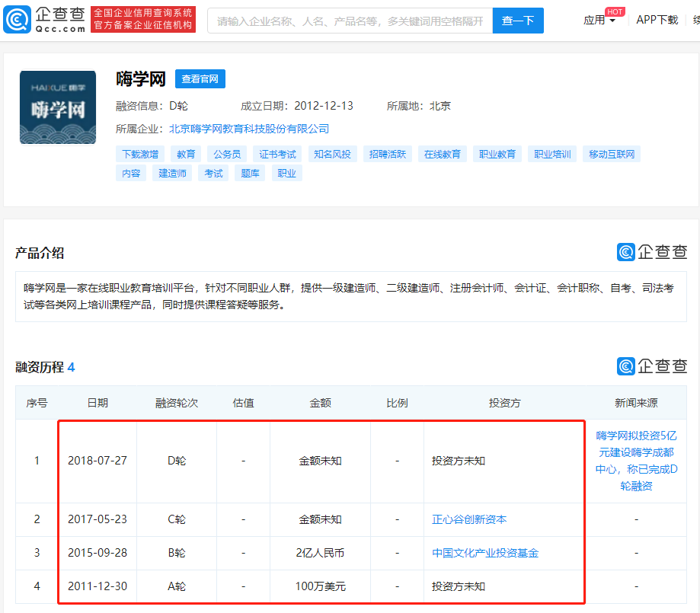Click the 企查查 watermark beside 产品介绍

point(652,252)
